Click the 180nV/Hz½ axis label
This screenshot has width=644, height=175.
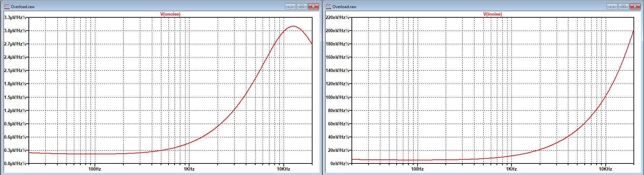pos(337,44)
